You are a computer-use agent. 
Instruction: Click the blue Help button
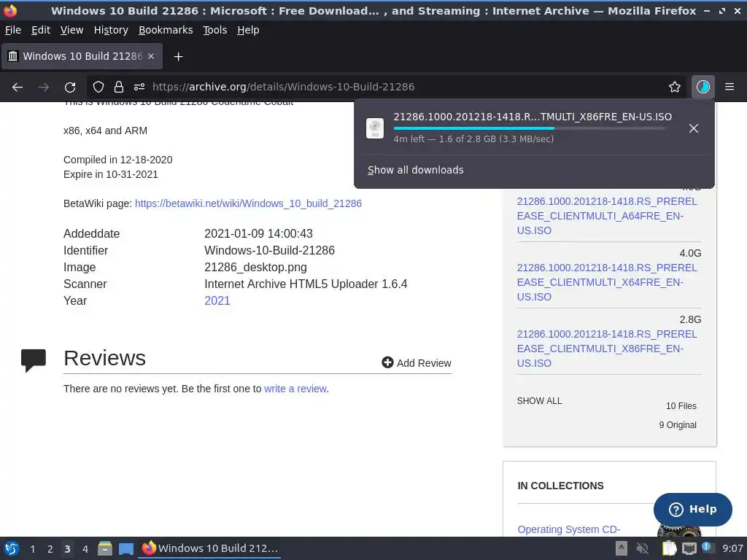[693, 510]
